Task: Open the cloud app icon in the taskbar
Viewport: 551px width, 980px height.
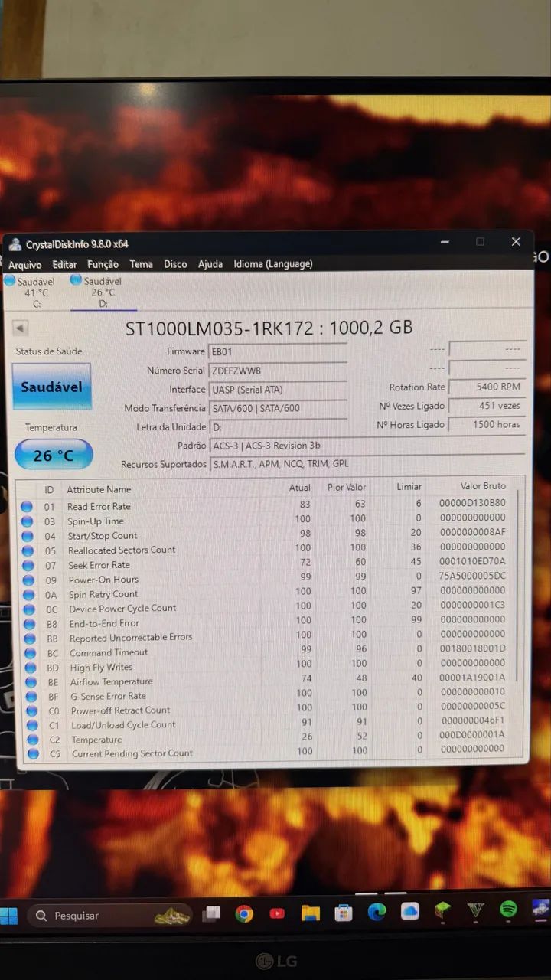Action: tap(410, 910)
